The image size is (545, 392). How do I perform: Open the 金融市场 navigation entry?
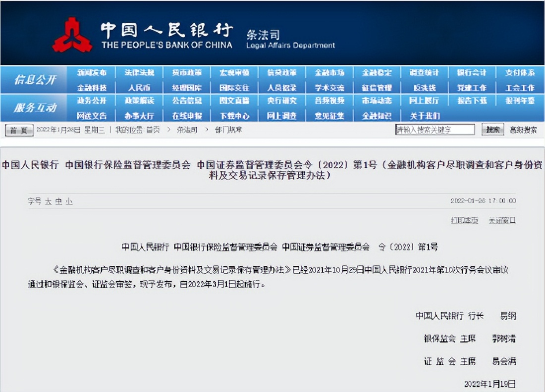329,72
